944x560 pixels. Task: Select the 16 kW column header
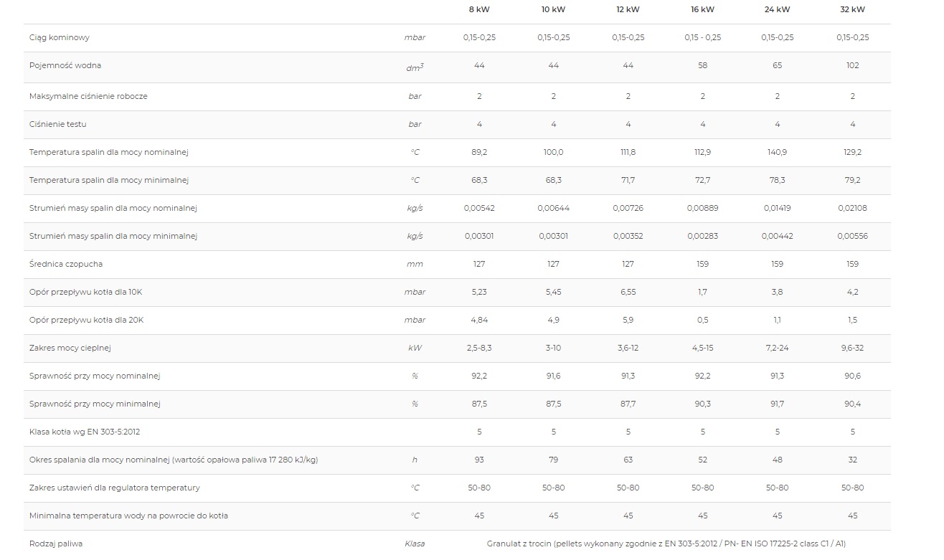point(702,9)
